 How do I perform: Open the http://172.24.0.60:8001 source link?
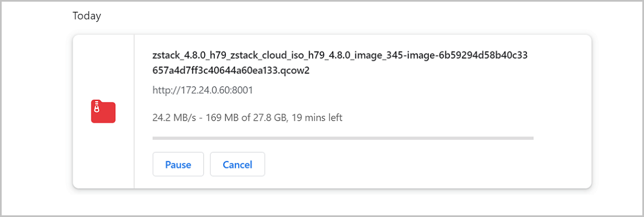pos(203,90)
